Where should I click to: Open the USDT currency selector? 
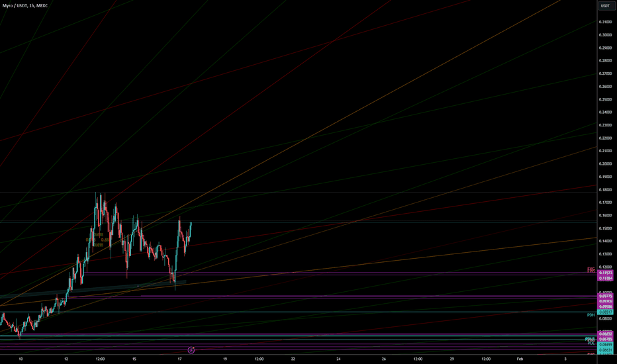[605, 6]
